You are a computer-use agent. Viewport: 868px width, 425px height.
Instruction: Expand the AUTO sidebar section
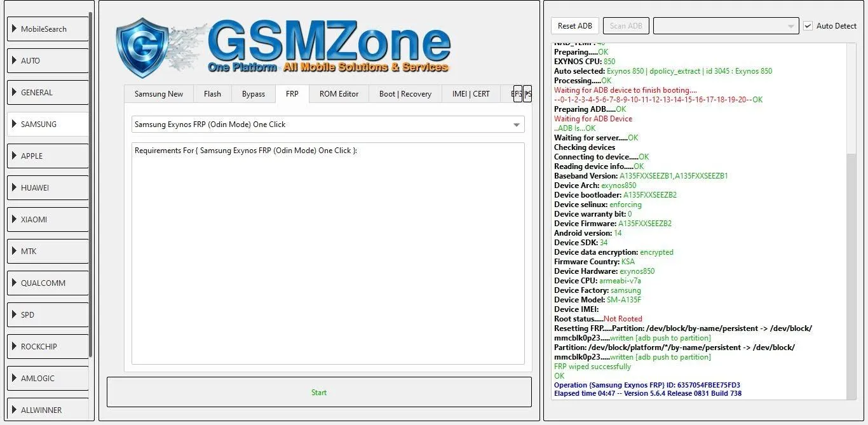coord(48,61)
